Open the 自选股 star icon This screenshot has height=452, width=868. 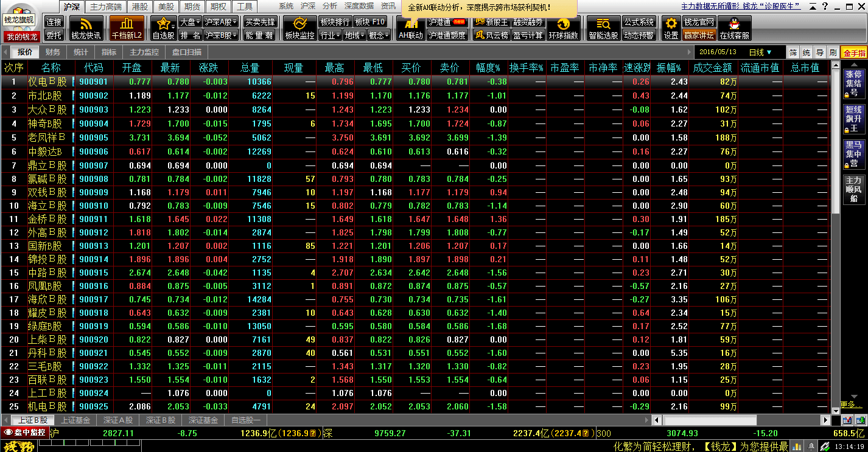(x=163, y=28)
